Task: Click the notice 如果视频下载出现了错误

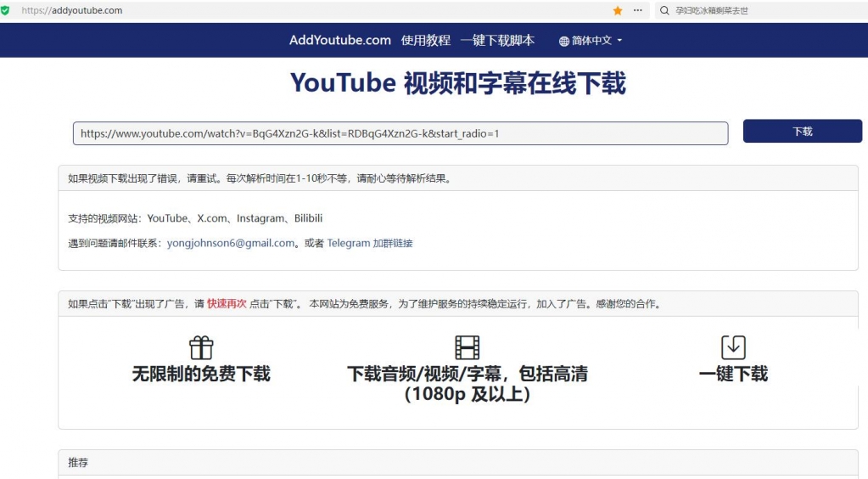Action: pyautogui.click(x=260, y=178)
